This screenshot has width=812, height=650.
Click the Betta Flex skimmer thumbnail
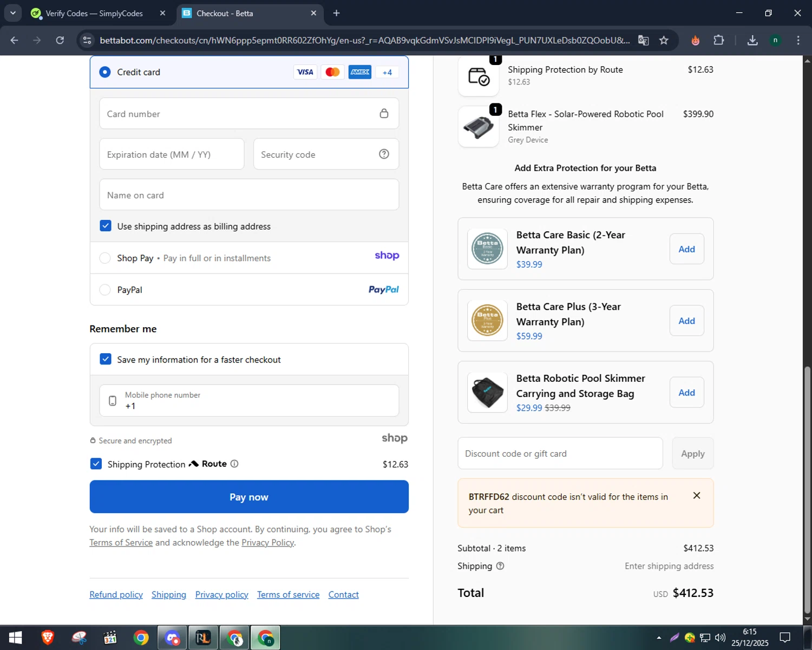click(x=479, y=127)
